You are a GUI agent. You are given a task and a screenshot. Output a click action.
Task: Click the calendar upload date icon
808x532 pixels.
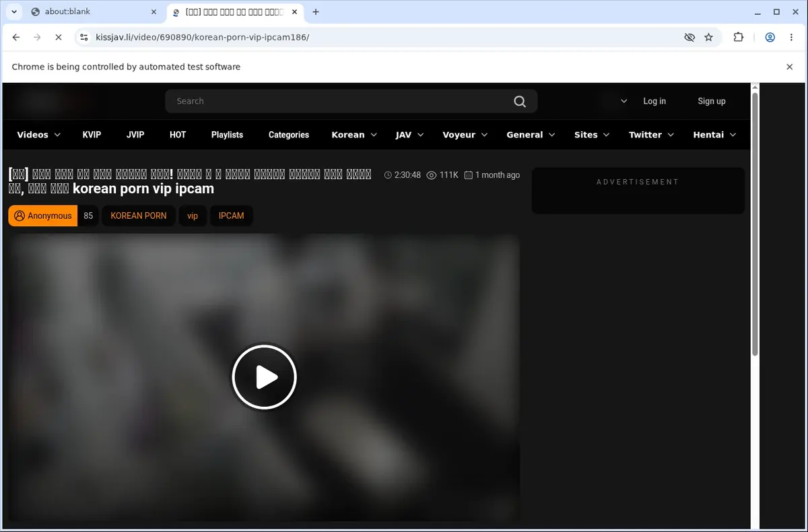point(469,175)
